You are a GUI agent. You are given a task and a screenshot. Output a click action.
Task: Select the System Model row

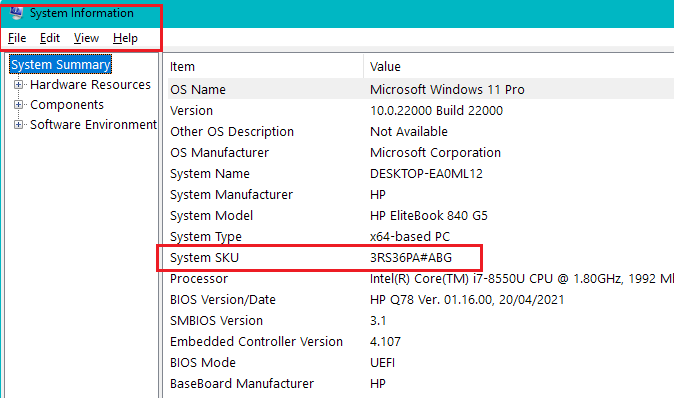click(421, 216)
